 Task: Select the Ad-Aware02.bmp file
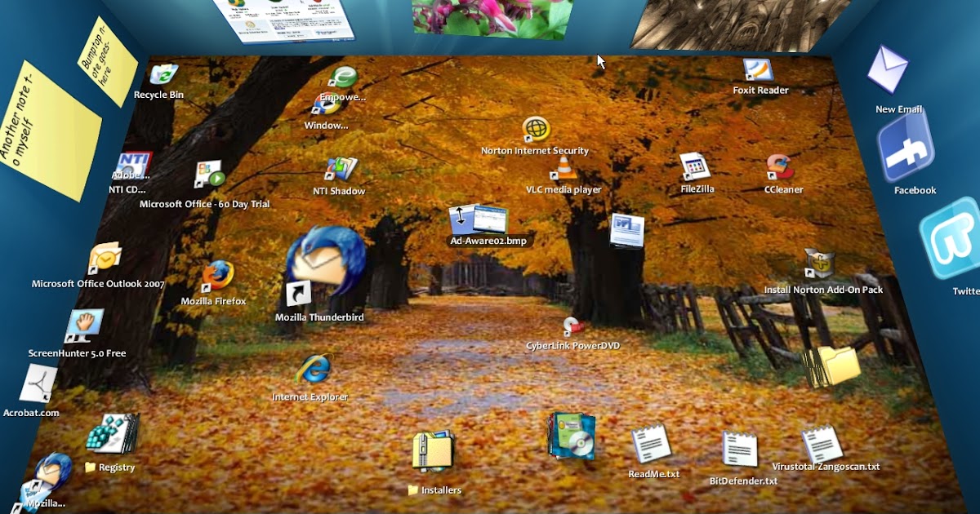pyautogui.click(x=479, y=220)
